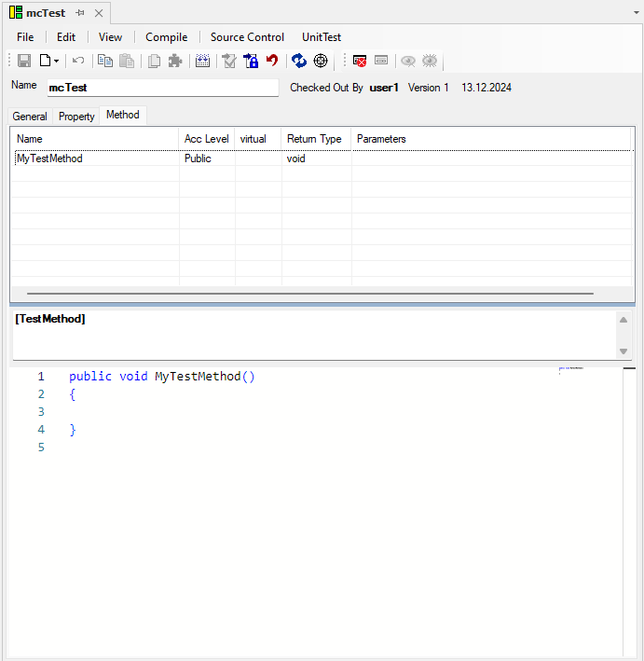
Task: Click the blue refresh sync icon
Action: click(299, 61)
